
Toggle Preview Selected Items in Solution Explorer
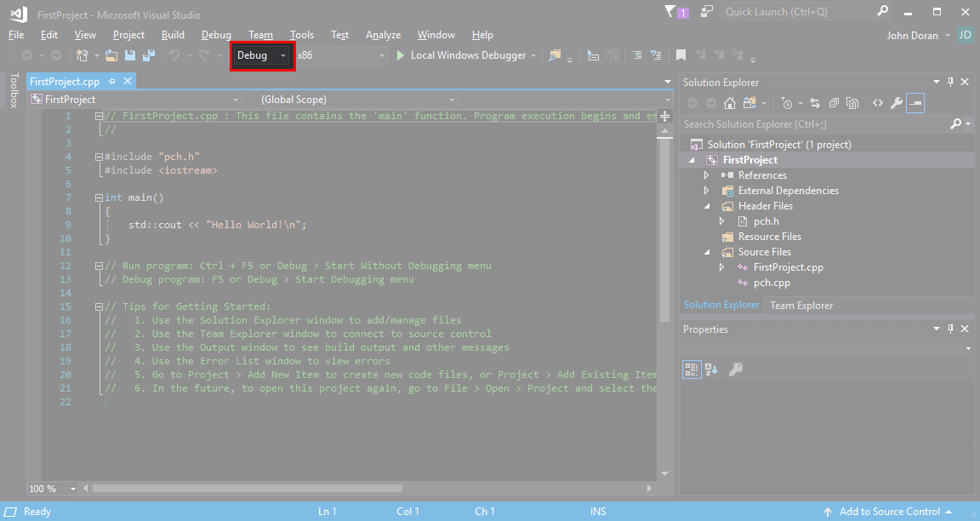point(915,103)
